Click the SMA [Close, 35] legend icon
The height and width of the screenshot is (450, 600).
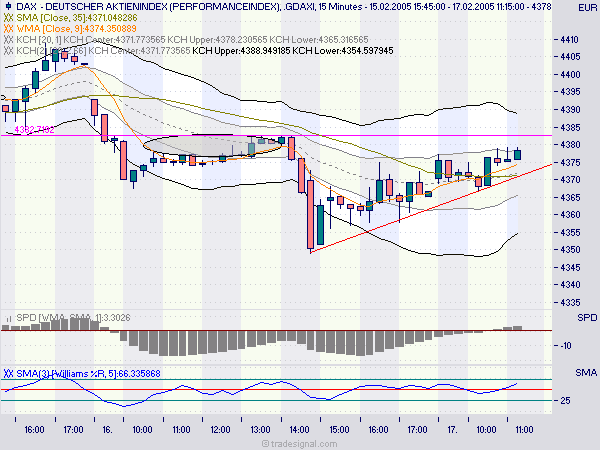pyautogui.click(x=8, y=18)
